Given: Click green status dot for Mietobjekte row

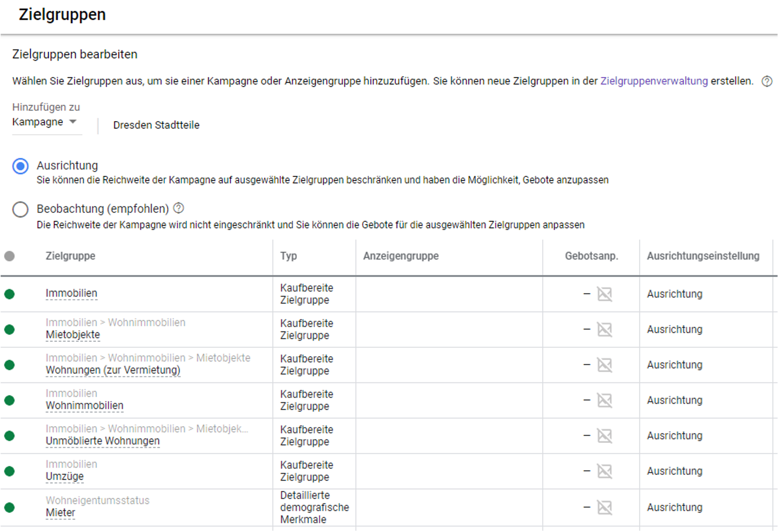Looking at the screenshot, I should tap(9, 329).
